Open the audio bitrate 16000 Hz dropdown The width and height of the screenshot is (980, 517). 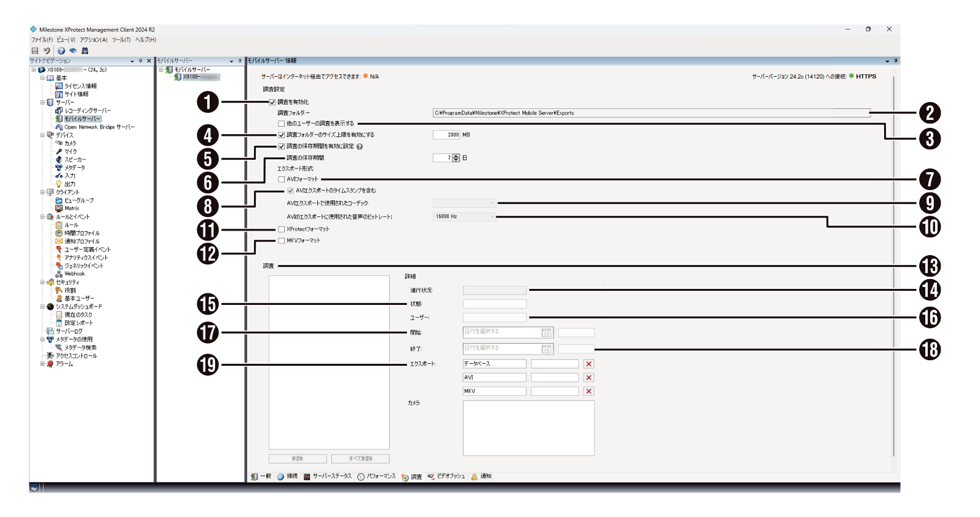464,216
